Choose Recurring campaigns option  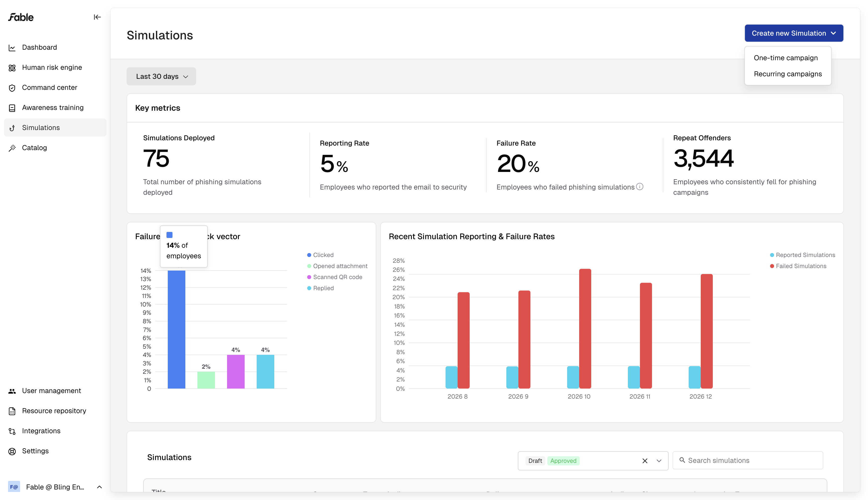(x=788, y=74)
